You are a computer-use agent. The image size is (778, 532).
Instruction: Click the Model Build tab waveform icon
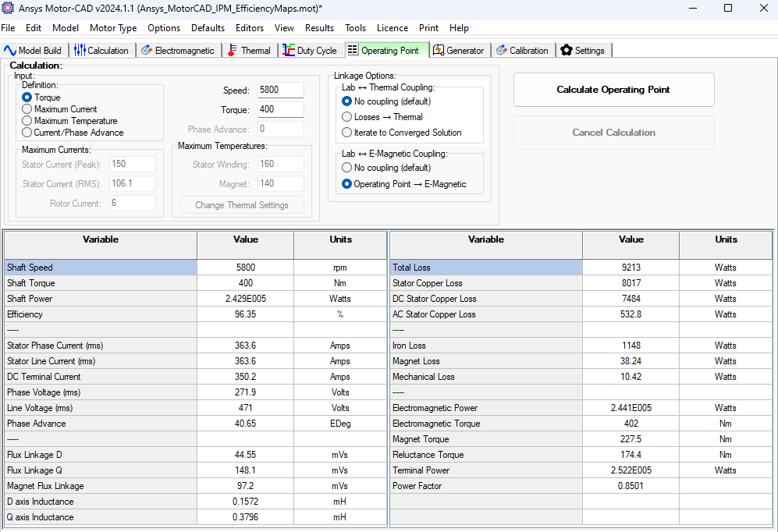pos(11,50)
